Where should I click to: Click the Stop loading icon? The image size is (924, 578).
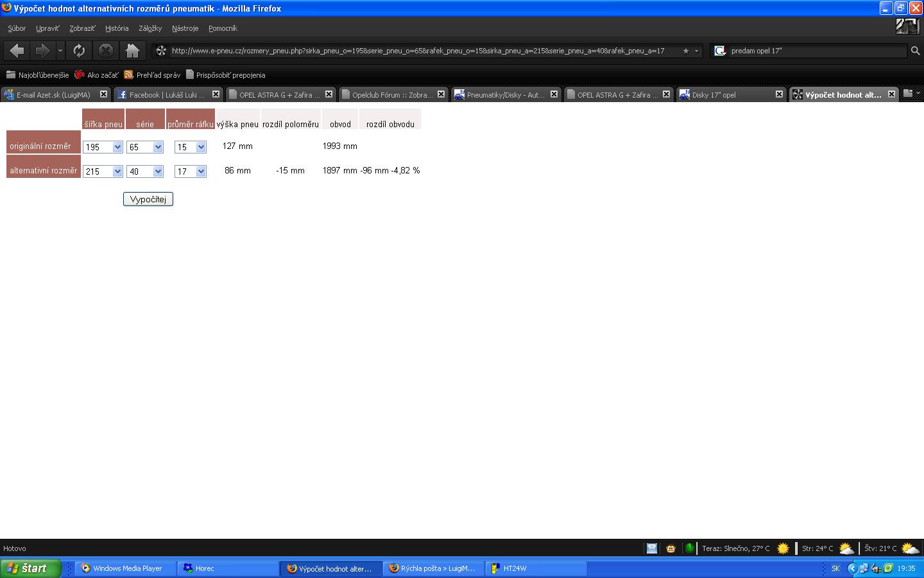pos(106,51)
